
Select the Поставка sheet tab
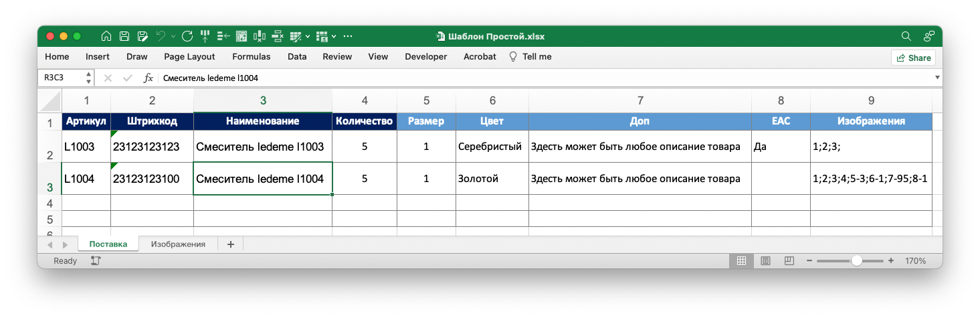pos(108,244)
